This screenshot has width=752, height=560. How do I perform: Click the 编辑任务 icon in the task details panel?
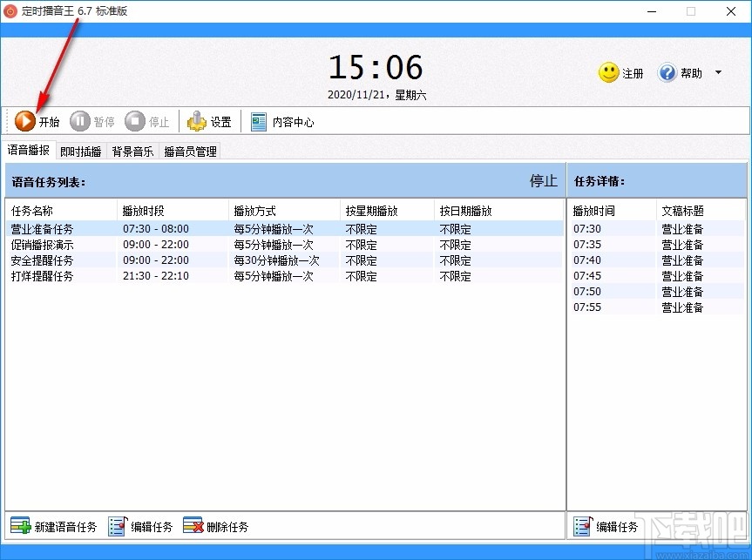point(582,526)
